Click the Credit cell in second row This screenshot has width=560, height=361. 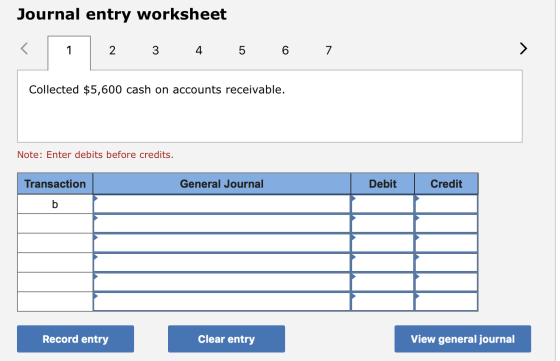pos(446,224)
